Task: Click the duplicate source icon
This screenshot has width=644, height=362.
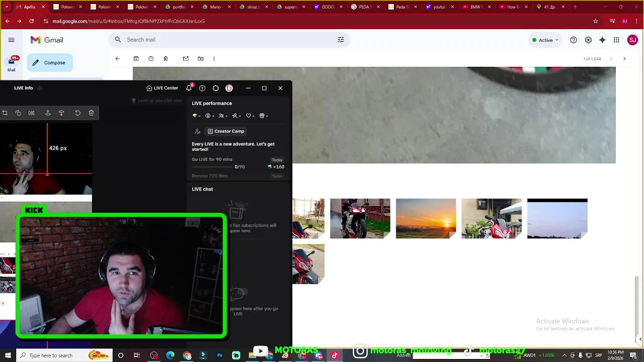Action: click(18, 113)
